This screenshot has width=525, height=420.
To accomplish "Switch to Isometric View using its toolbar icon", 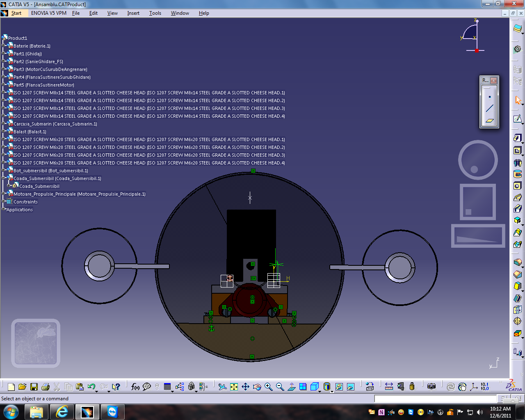I will point(314,386).
